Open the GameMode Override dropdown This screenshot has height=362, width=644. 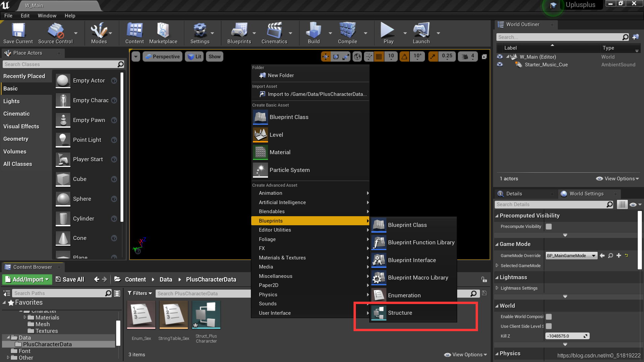click(571, 256)
